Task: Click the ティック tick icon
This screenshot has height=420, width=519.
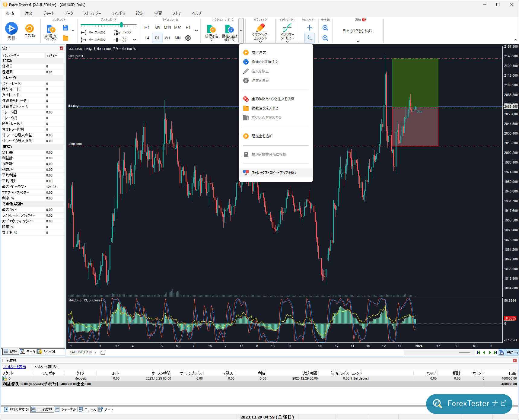Action: (x=117, y=40)
